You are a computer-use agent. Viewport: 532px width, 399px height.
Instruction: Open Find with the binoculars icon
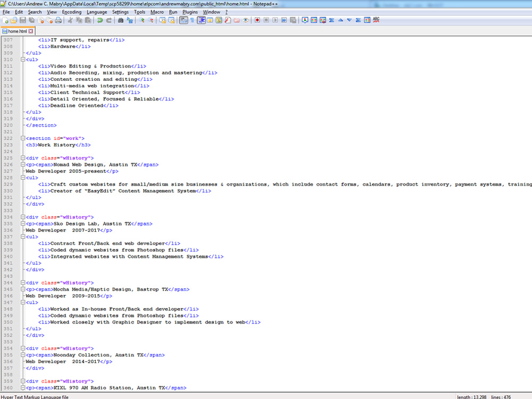point(121,20)
